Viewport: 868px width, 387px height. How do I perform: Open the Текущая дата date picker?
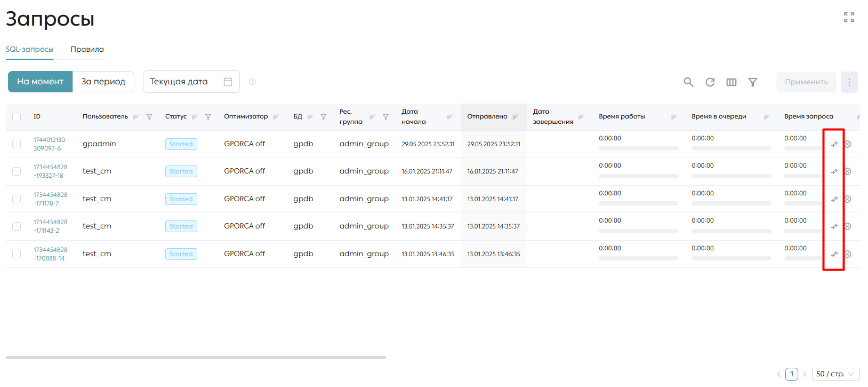pyautogui.click(x=191, y=82)
